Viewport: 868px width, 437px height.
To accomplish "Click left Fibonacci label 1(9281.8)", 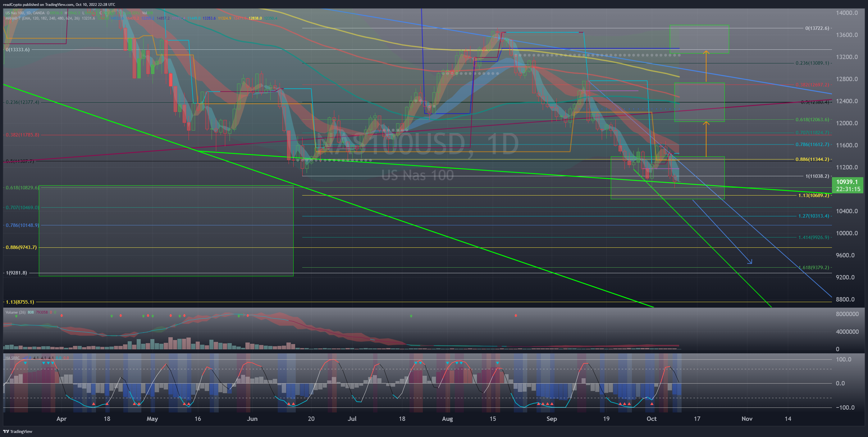I will (x=16, y=273).
